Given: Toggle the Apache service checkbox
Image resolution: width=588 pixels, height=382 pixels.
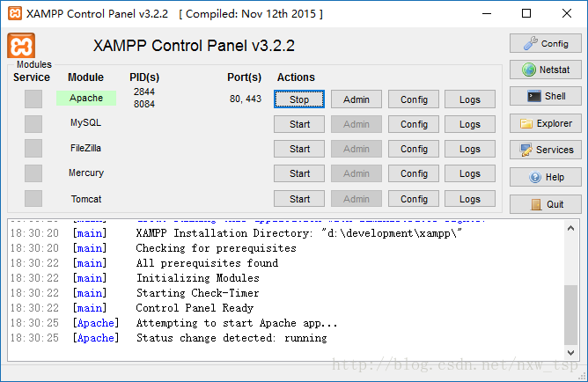Looking at the screenshot, I should tap(33, 99).
